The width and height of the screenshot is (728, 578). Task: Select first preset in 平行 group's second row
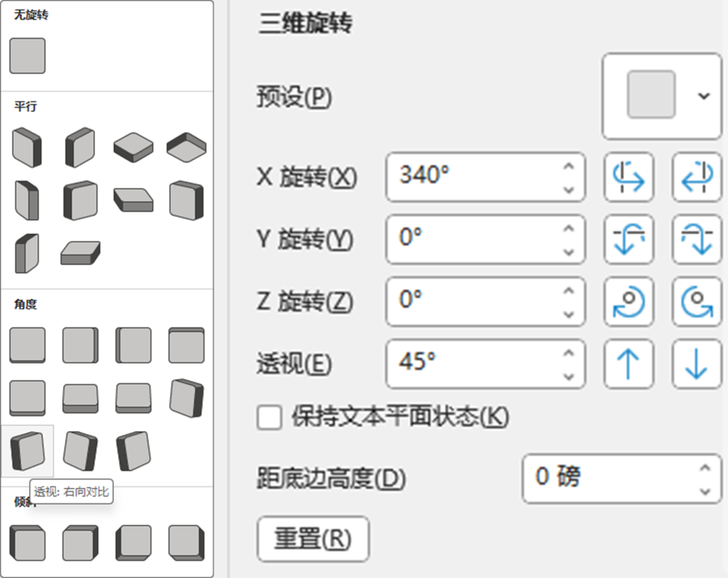point(28,200)
